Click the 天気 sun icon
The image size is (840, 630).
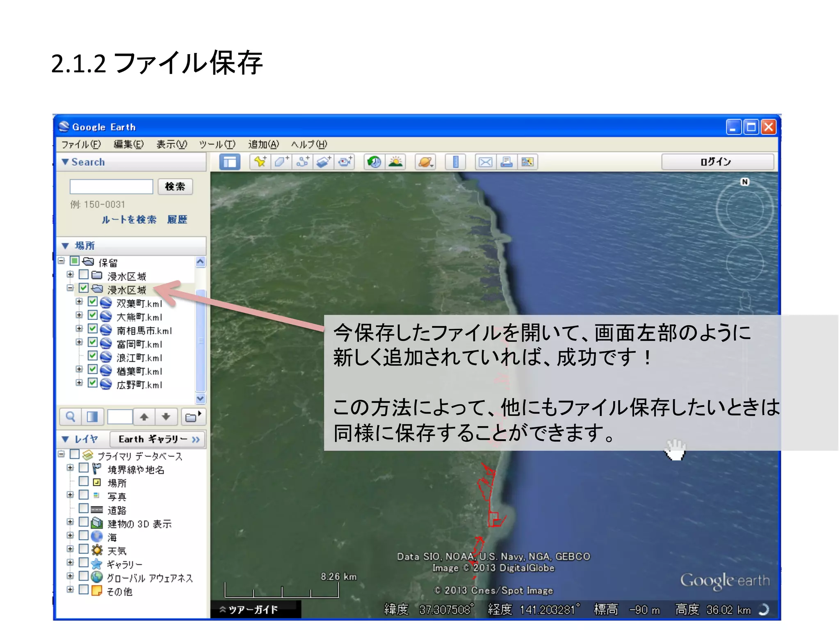[x=97, y=550]
